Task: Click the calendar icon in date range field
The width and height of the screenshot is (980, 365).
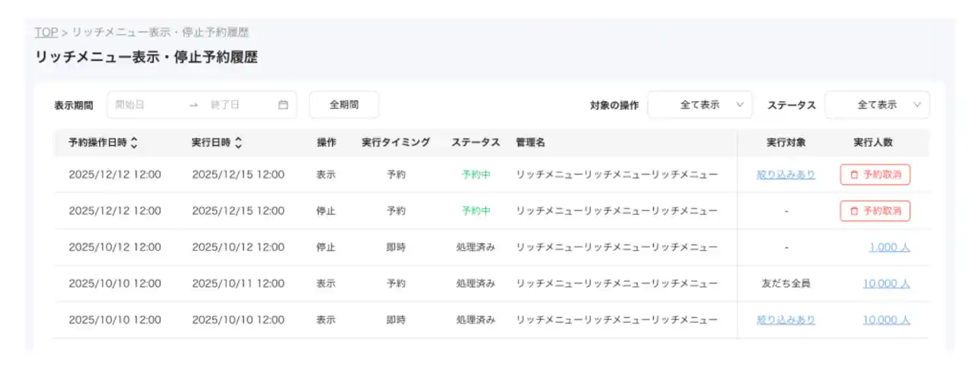Action: 283,105
